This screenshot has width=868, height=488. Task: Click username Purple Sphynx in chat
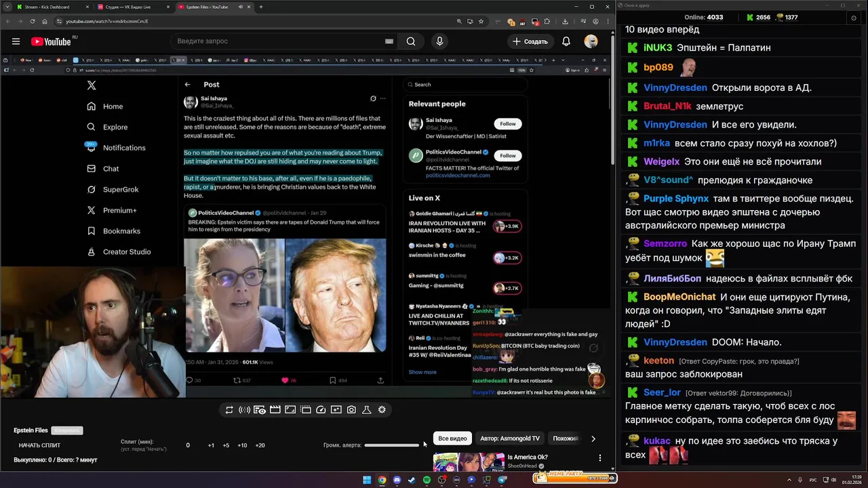pyautogui.click(x=676, y=199)
